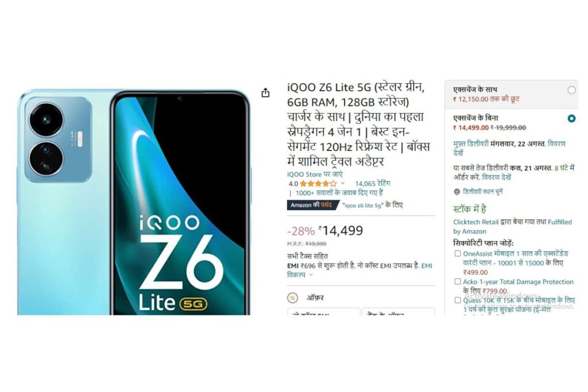Screen dimensions: 588x392
Task: Open the 14,065 ratings link
Action: pyautogui.click(x=372, y=184)
